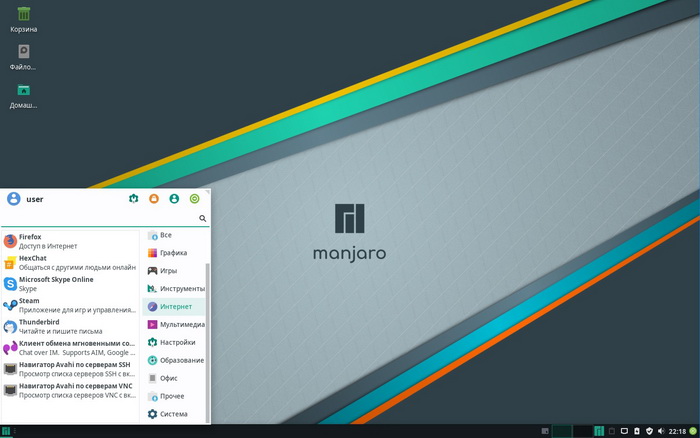Switch to the second workspace in pager
The height and width of the screenshot is (438, 700).
583,431
